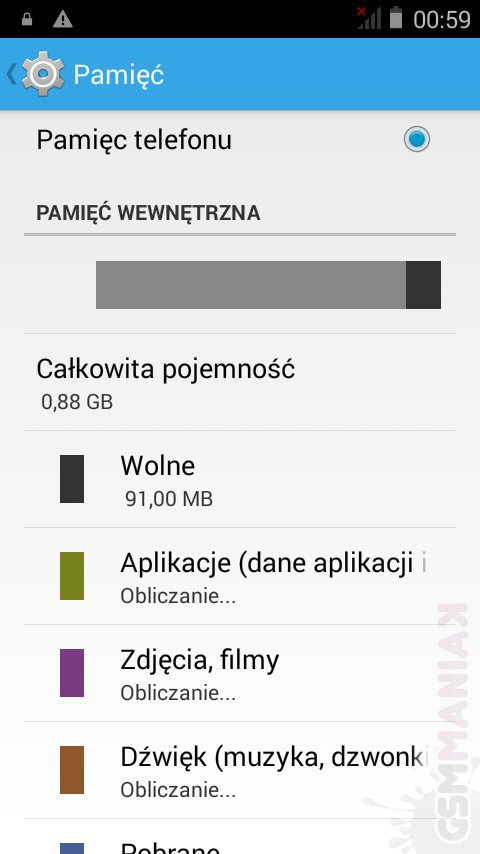Image resolution: width=480 pixels, height=854 pixels.
Task: Tap the Pamięc telefonu label
Action: 134,140
